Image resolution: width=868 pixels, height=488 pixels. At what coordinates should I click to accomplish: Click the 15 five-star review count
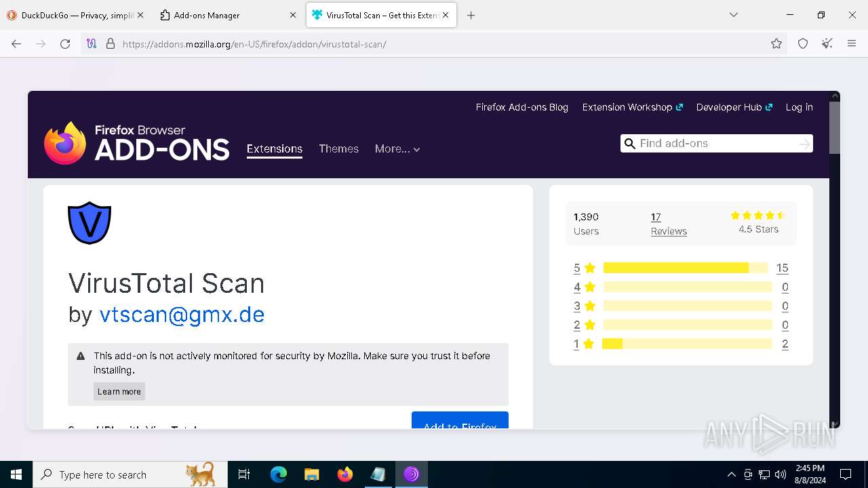pyautogui.click(x=783, y=268)
